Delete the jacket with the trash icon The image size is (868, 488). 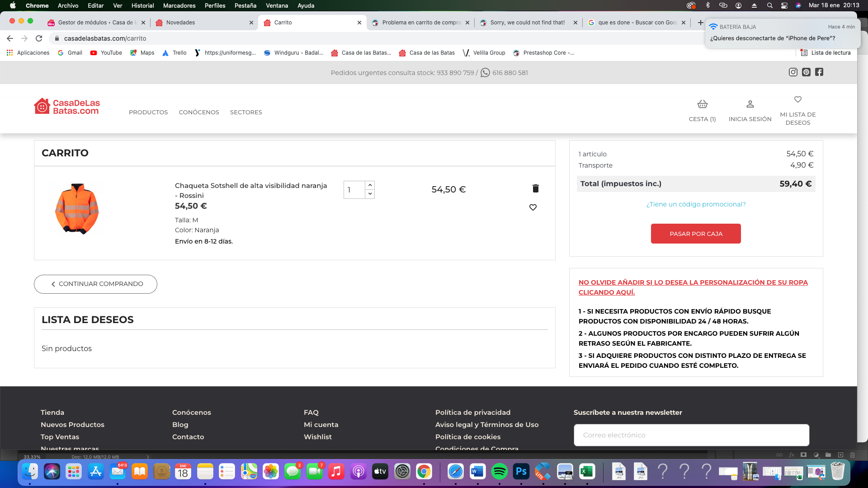coord(535,188)
